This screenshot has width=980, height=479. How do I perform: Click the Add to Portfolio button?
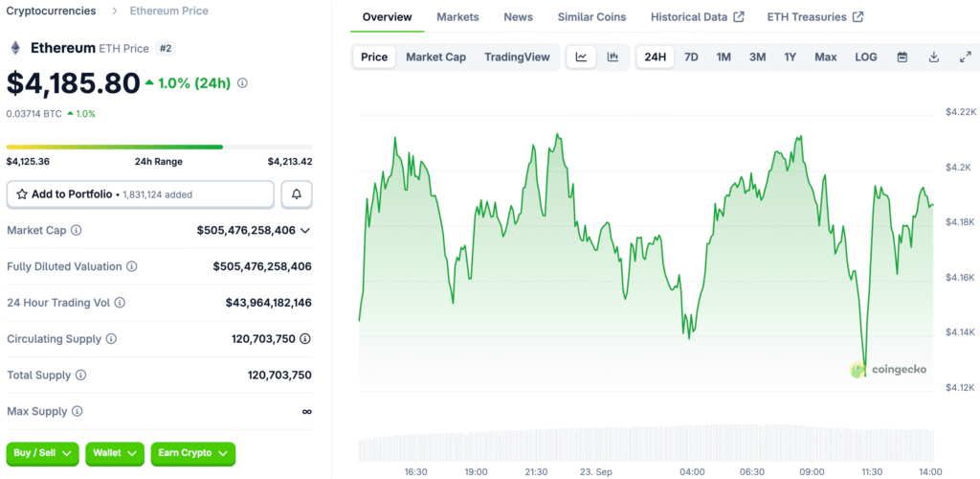point(141,194)
